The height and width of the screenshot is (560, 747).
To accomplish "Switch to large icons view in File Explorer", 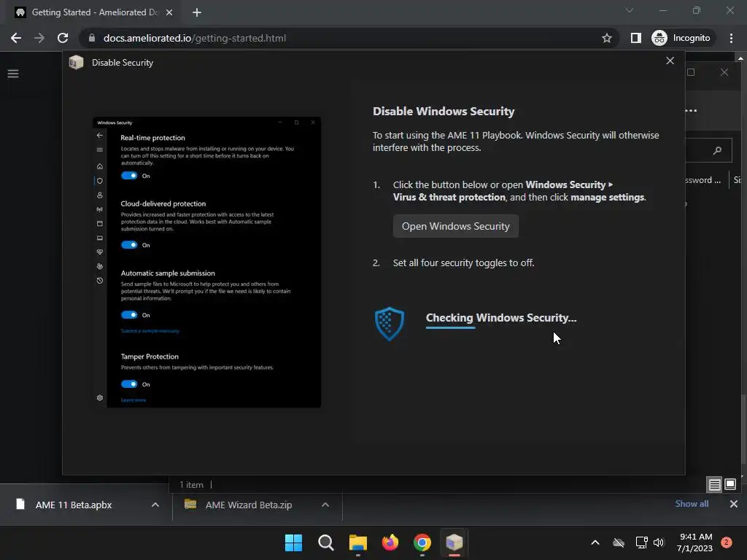I will (729, 485).
